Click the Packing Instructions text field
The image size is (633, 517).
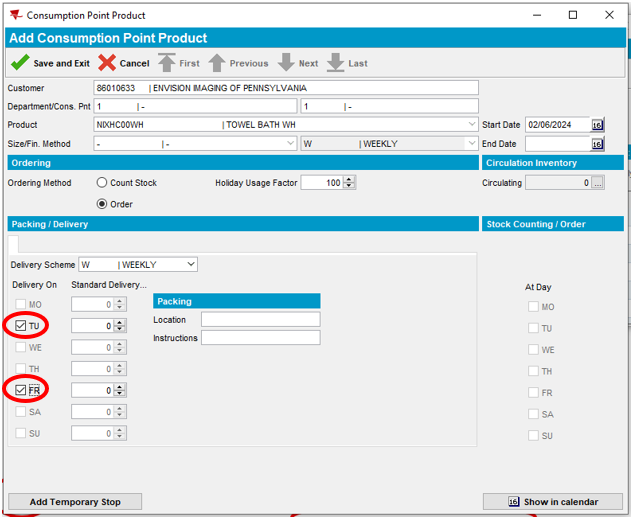coord(260,338)
